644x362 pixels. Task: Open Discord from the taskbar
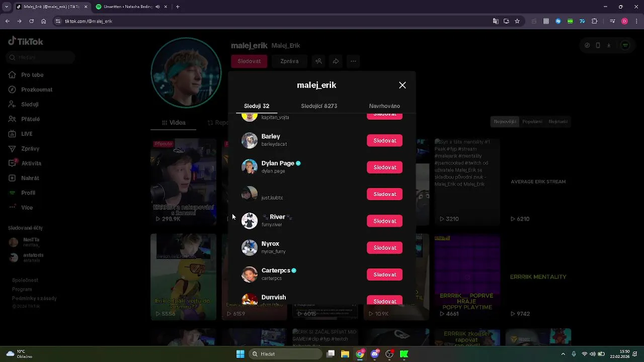(375, 354)
